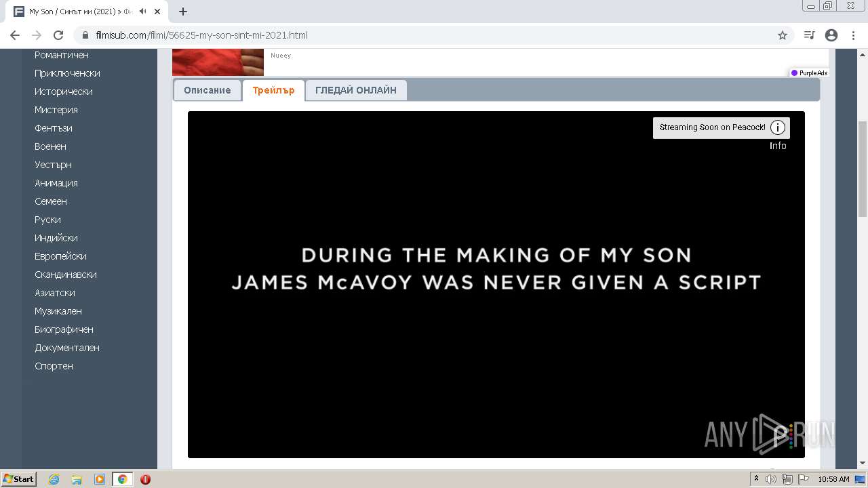The width and height of the screenshot is (868, 488).
Task: Click the address bar URL field
Action: [x=434, y=35]
